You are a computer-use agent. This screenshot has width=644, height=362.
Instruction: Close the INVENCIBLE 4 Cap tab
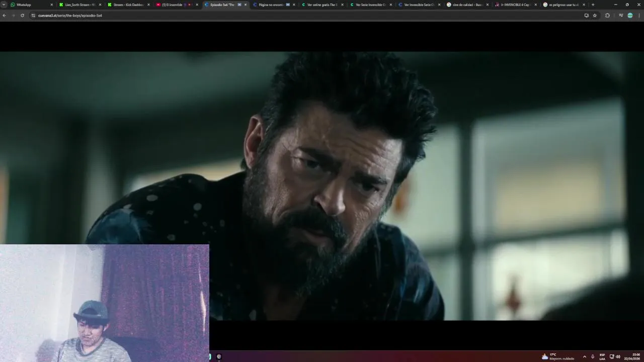coord(535,5)
